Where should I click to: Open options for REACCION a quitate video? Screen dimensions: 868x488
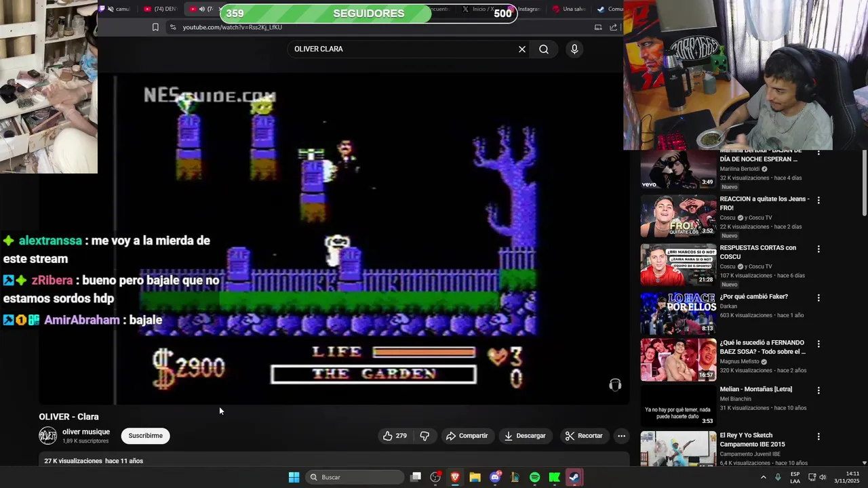tap(818, 201)
